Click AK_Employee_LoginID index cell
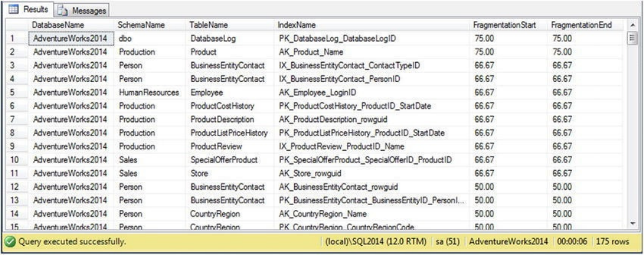The height and width of the screenshot is (255, 644). coord(372,92)
